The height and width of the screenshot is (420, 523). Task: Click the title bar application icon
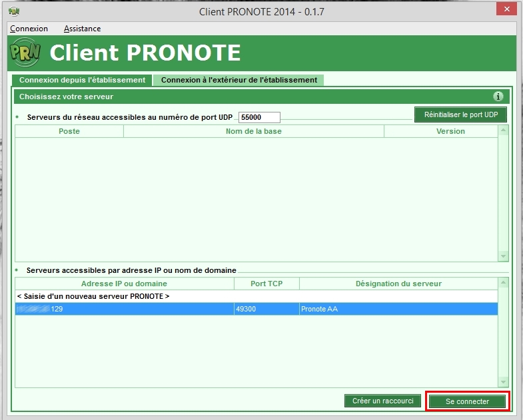click(x=13, y=12)
